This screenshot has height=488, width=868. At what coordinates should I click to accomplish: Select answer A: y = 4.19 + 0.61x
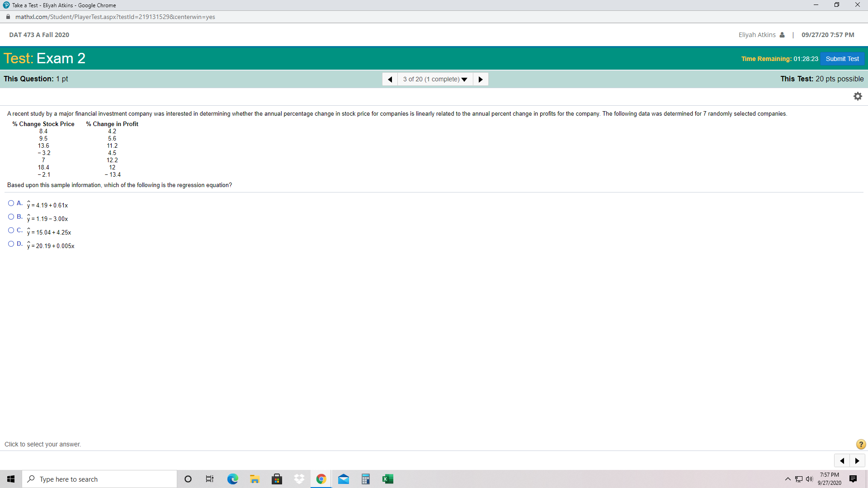(11, 203)
